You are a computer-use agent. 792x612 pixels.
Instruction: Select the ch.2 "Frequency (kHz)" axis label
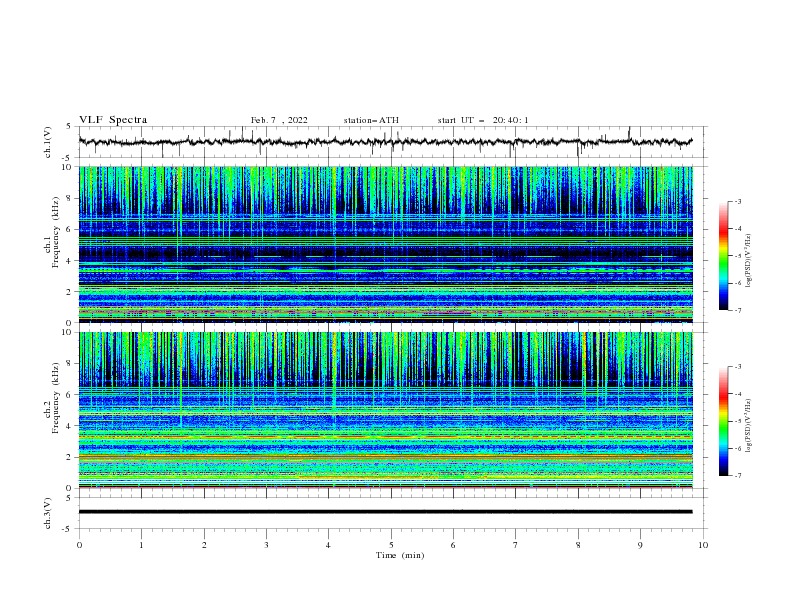click(x=56, y=398)
